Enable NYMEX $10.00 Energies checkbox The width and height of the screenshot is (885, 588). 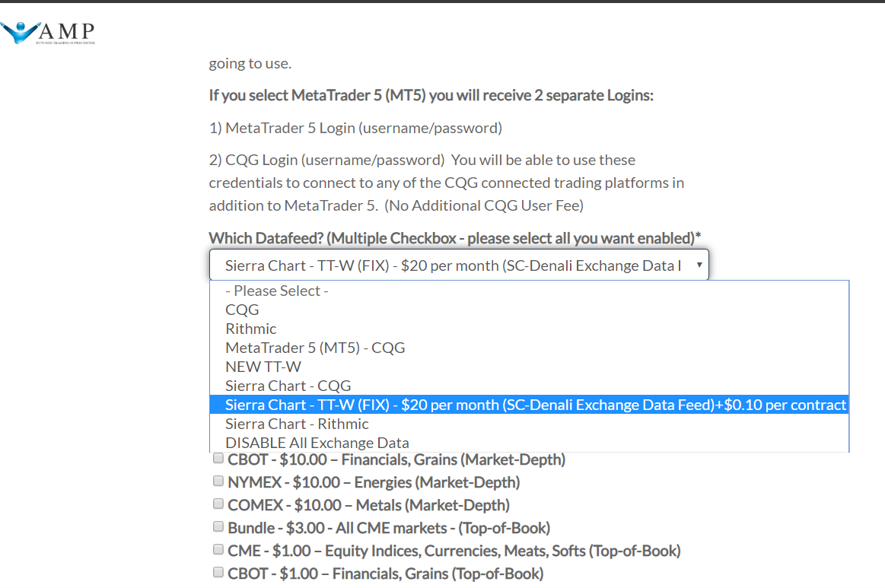[x=218, y=481]
